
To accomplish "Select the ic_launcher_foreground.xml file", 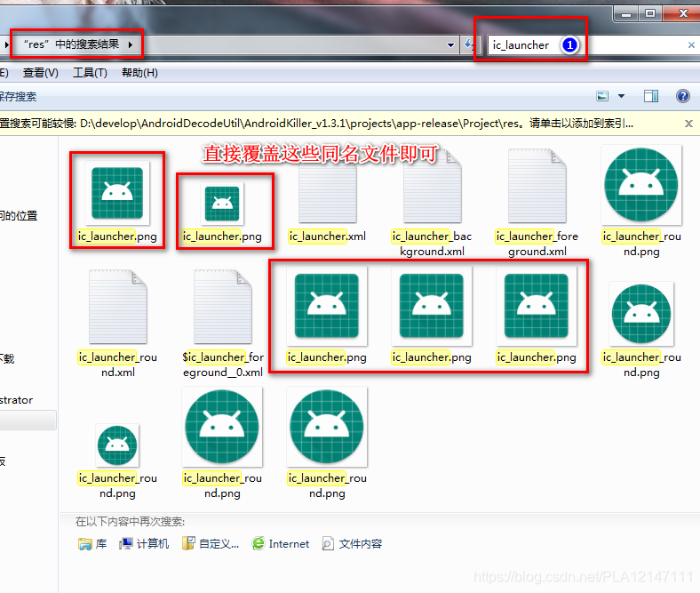I will click(537, 204).
